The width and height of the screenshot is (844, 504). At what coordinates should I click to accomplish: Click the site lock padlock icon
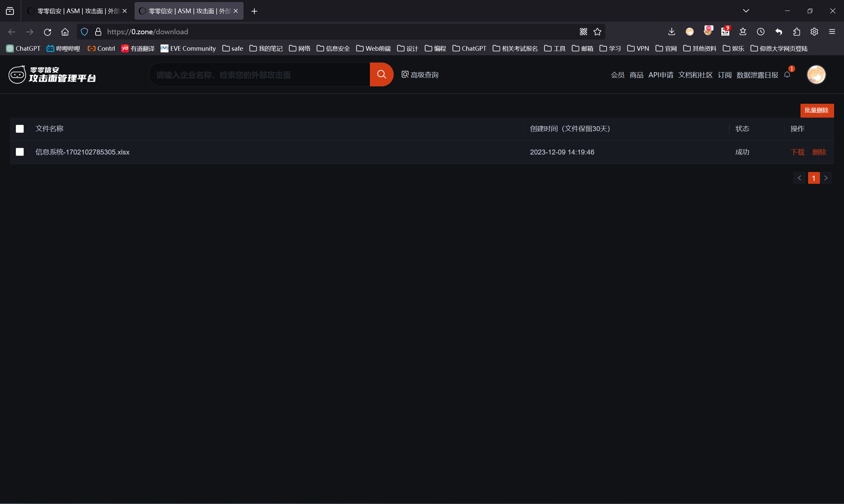coord(98,32)
